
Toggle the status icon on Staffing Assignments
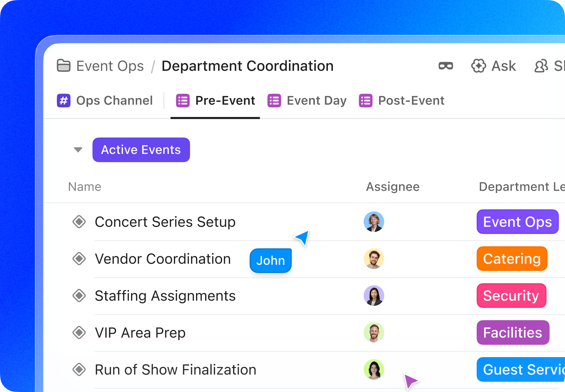pos(79,296)
